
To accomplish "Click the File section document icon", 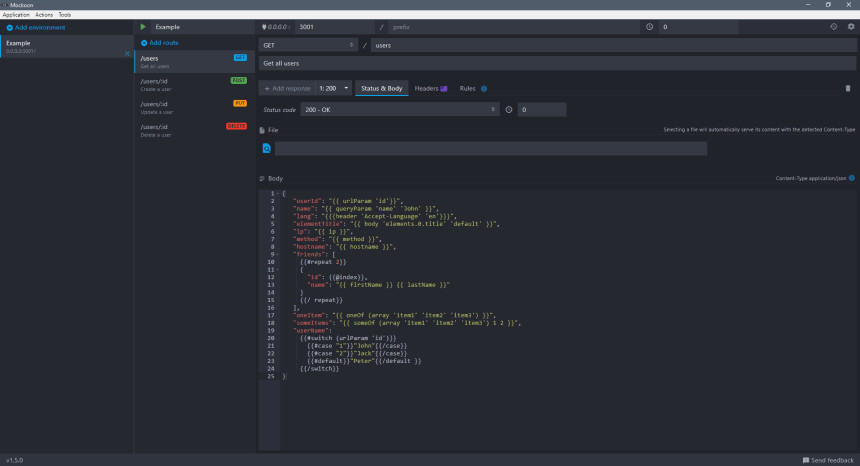I will point(262,130).
